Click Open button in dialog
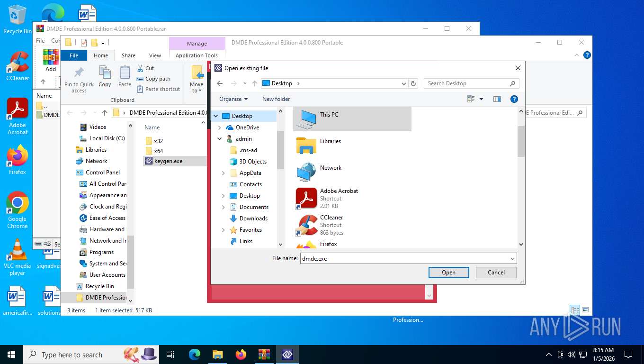The image size is (644, 364). 448,273
